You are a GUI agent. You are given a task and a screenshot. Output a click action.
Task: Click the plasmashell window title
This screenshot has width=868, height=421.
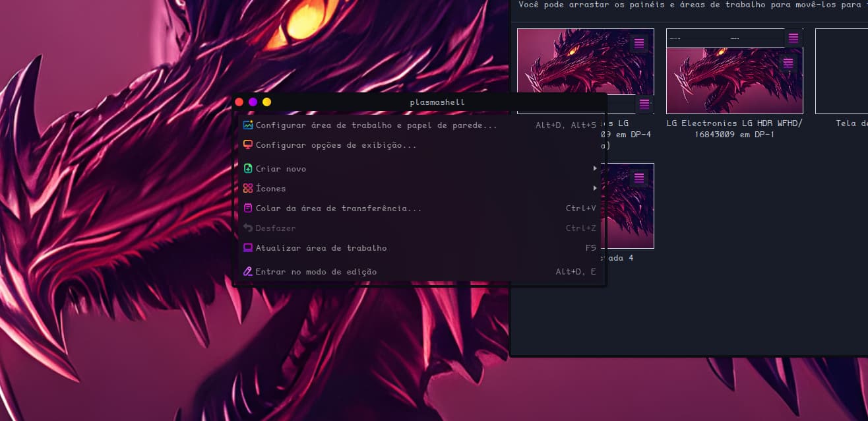coord(437,102)
